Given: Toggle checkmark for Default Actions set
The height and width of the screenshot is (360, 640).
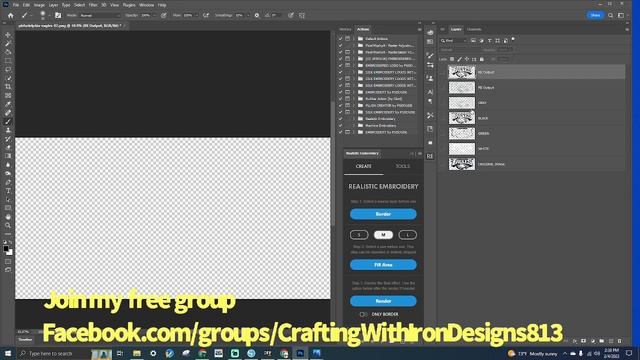Looking at the screenshot, I should click(x=340, y=39).
